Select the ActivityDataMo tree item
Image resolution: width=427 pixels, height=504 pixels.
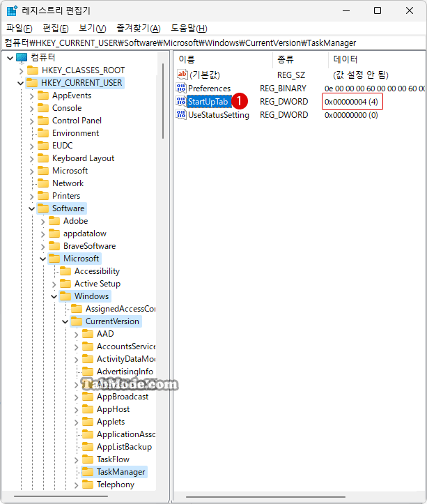tap(126, 359)
